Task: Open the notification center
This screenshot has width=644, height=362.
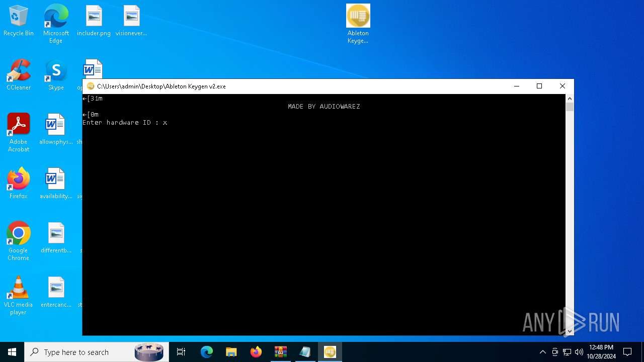Action: [627, 352]
